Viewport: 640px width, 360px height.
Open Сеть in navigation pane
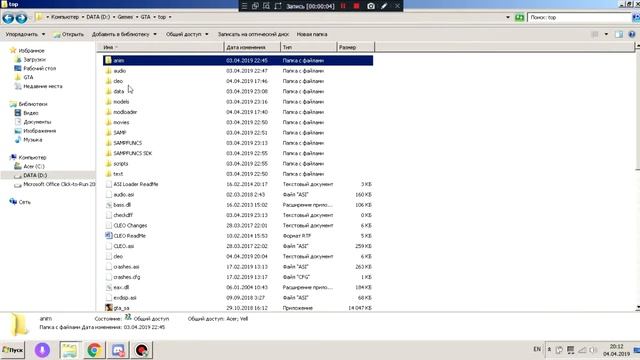(24, 202)
